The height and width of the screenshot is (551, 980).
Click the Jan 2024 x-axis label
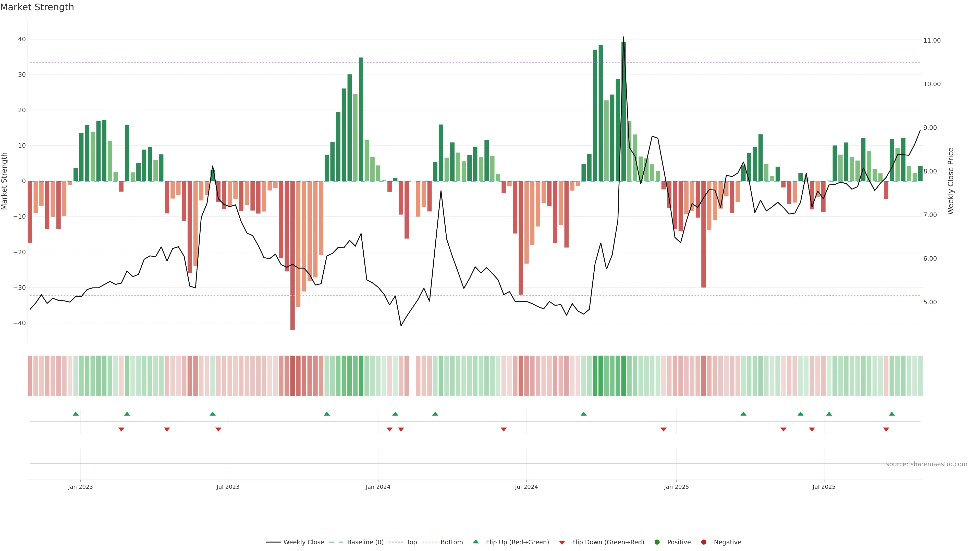(x=378, y=487)
